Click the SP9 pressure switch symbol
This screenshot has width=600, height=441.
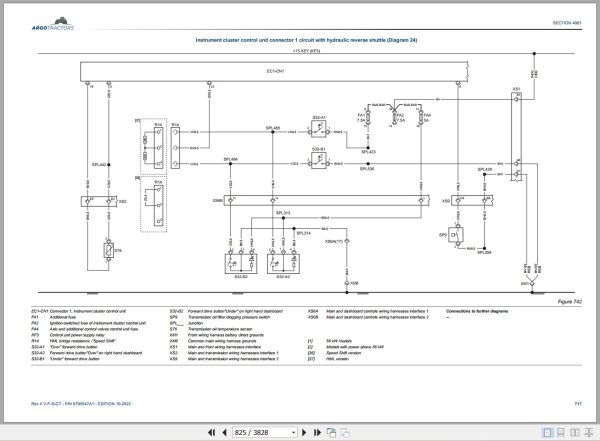456,235
